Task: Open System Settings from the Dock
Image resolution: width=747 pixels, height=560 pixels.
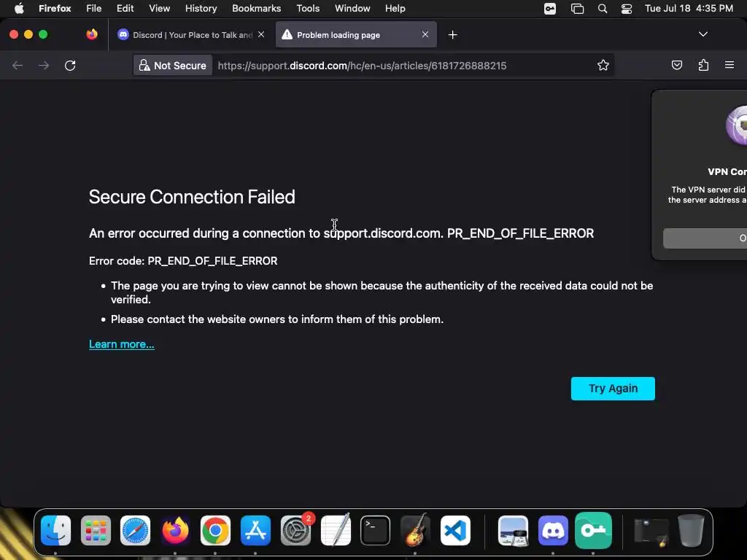Action: pyautogui.click(x=296, y=530)
